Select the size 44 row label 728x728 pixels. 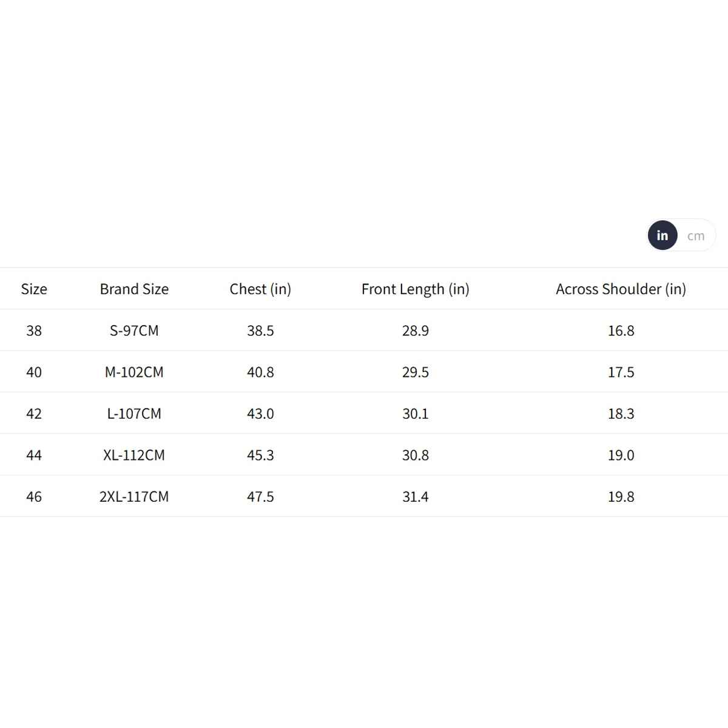(34, 455)
